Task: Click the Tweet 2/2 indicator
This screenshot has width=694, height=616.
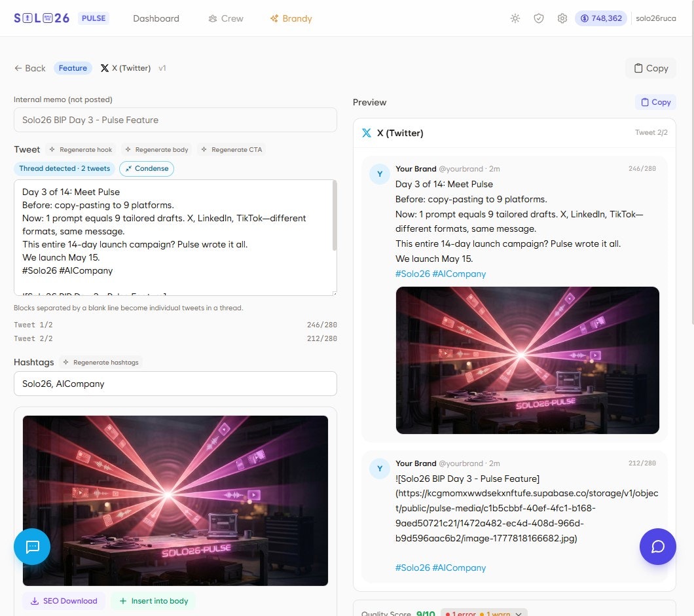Action: (x=651, y=132)
